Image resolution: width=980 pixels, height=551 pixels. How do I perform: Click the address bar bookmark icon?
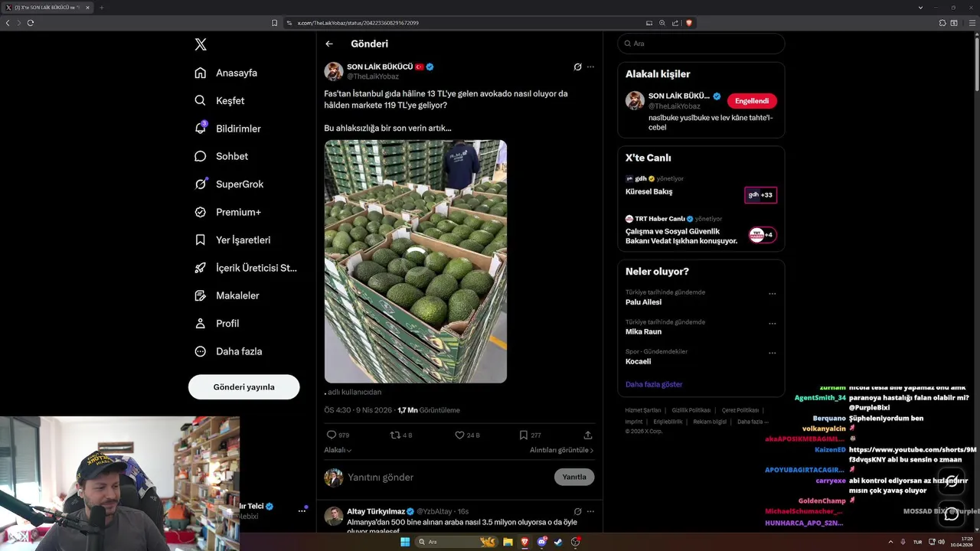point(274,23)
